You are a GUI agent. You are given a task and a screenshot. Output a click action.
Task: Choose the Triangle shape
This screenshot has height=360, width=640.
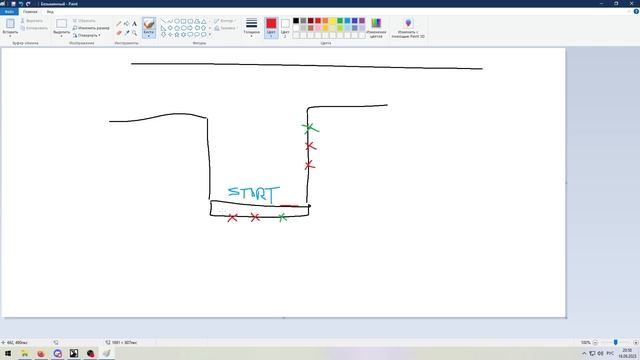pyautogui.click(x=203, y=21)
